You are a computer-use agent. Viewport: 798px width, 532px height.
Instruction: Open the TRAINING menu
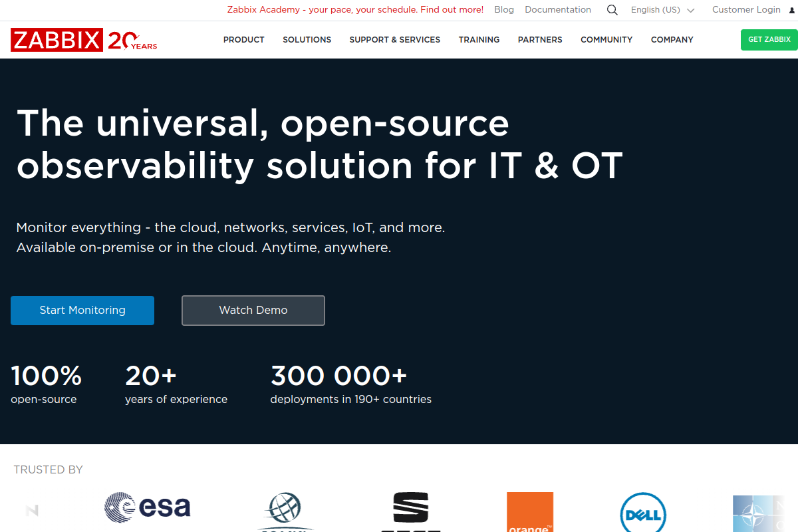coord(479,40)
